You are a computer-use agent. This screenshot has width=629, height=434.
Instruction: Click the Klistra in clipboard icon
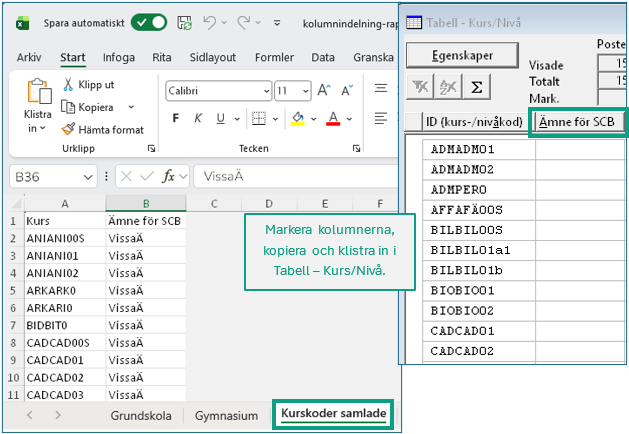(x=39, y=91)
